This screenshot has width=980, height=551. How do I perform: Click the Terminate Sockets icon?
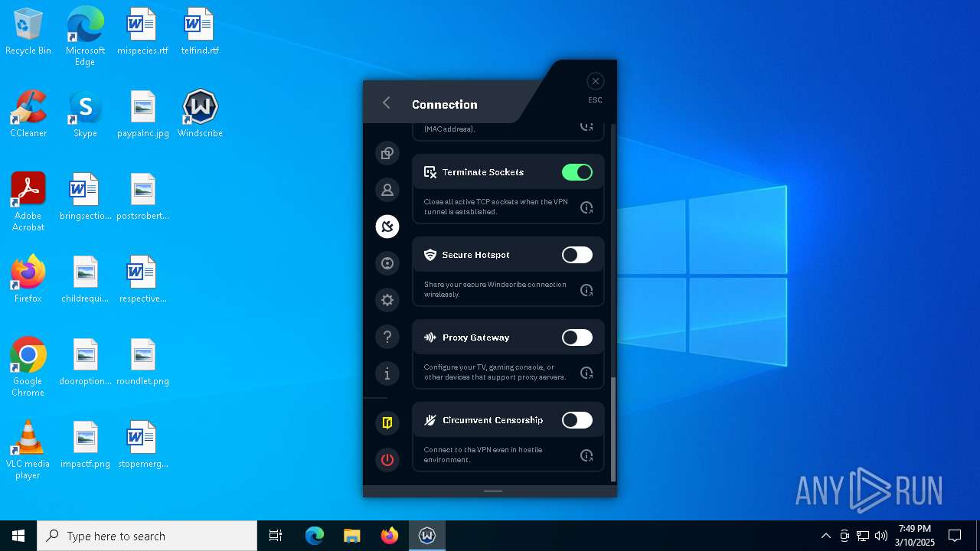tap(430, 172)
